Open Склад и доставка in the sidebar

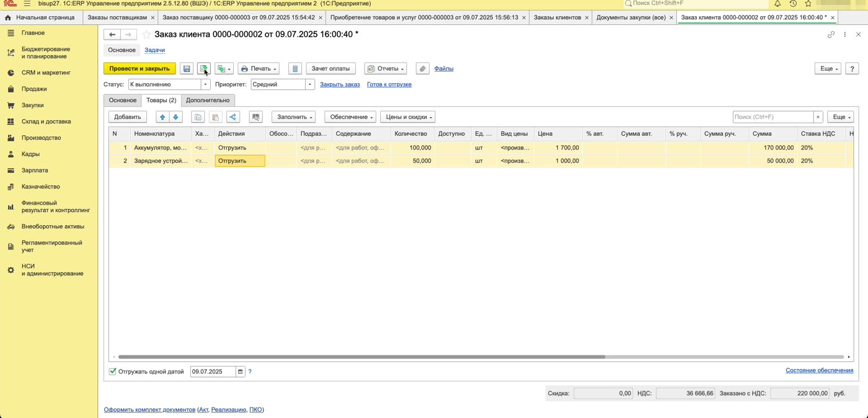pos(46,122)
